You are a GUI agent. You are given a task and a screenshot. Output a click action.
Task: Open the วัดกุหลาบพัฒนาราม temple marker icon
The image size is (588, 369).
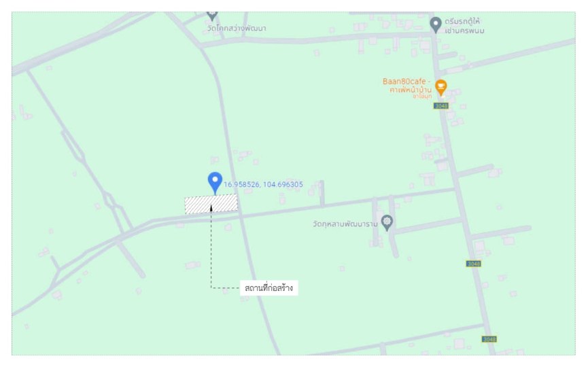(387, 223)
